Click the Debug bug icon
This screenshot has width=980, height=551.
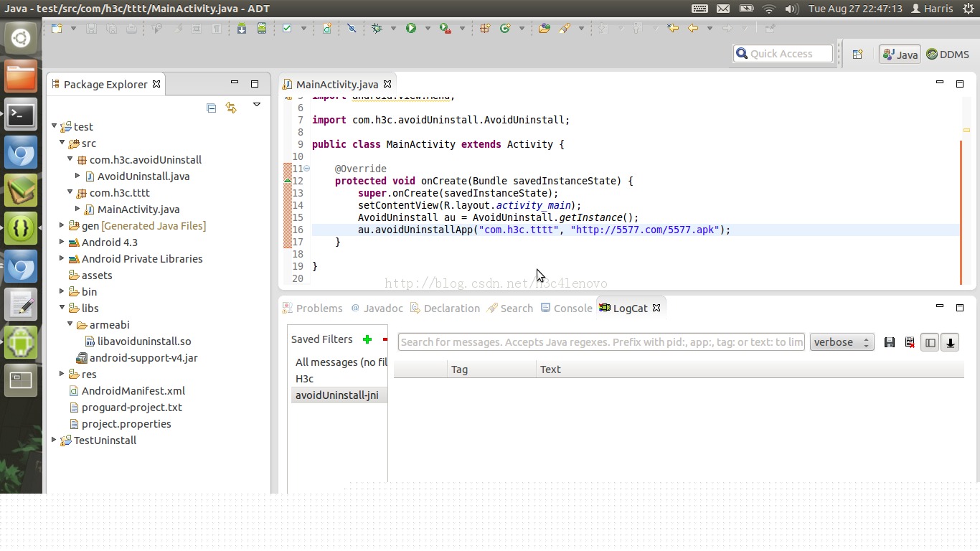pos(377,28)
